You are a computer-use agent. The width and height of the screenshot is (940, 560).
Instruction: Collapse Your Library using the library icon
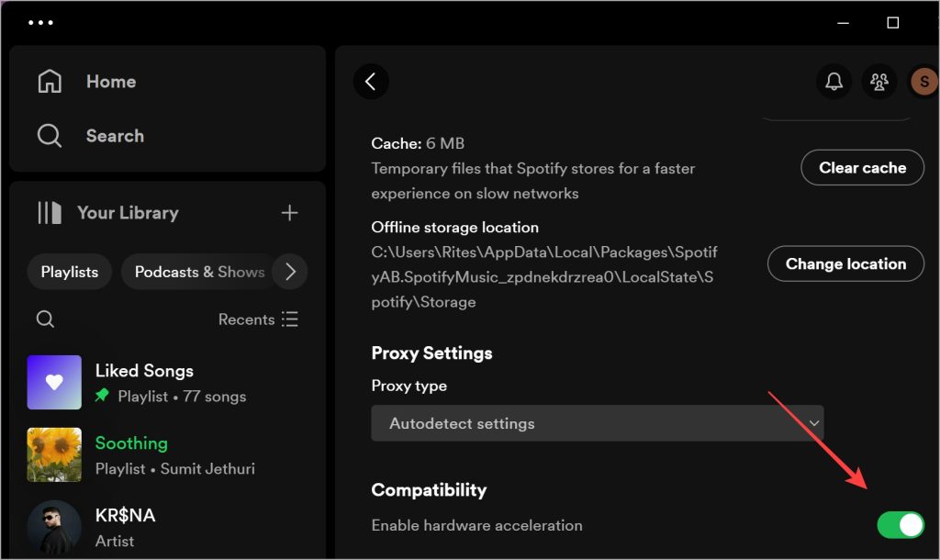coord(50,213)
